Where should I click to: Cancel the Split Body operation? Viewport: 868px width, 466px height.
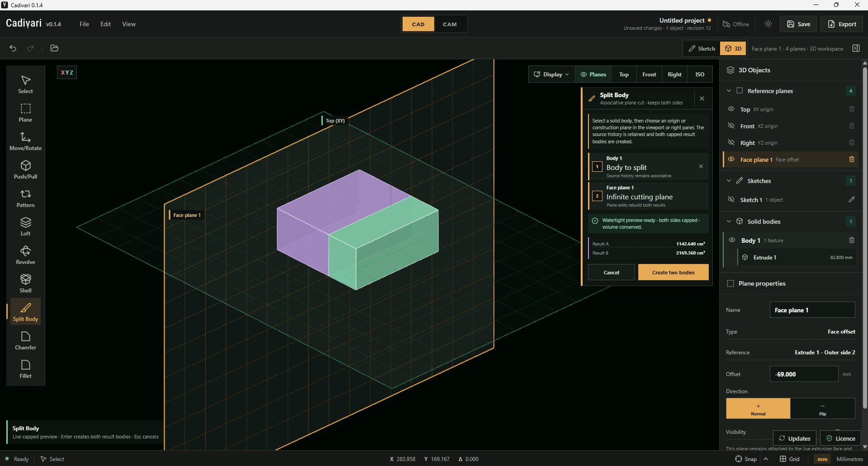[x=611, y=272]
